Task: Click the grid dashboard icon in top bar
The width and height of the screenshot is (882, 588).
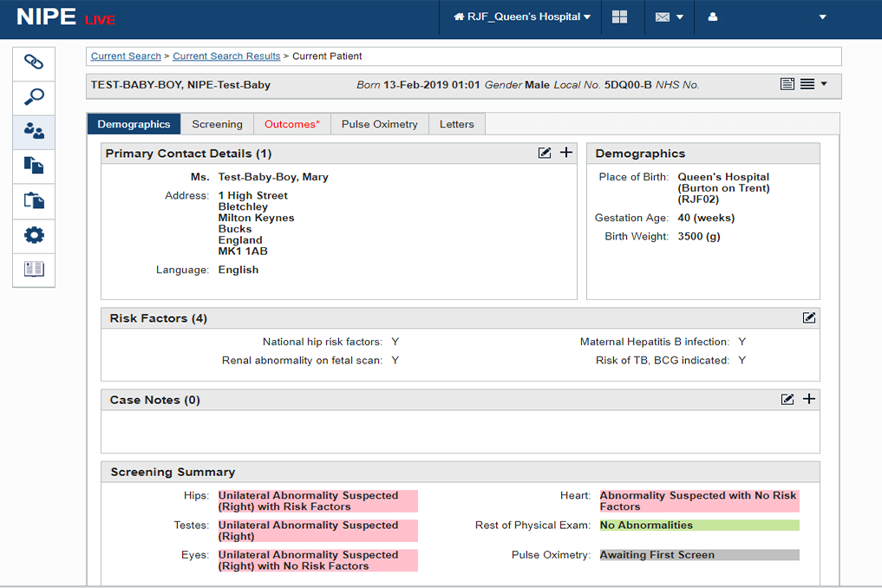Action: click(619, 17)
